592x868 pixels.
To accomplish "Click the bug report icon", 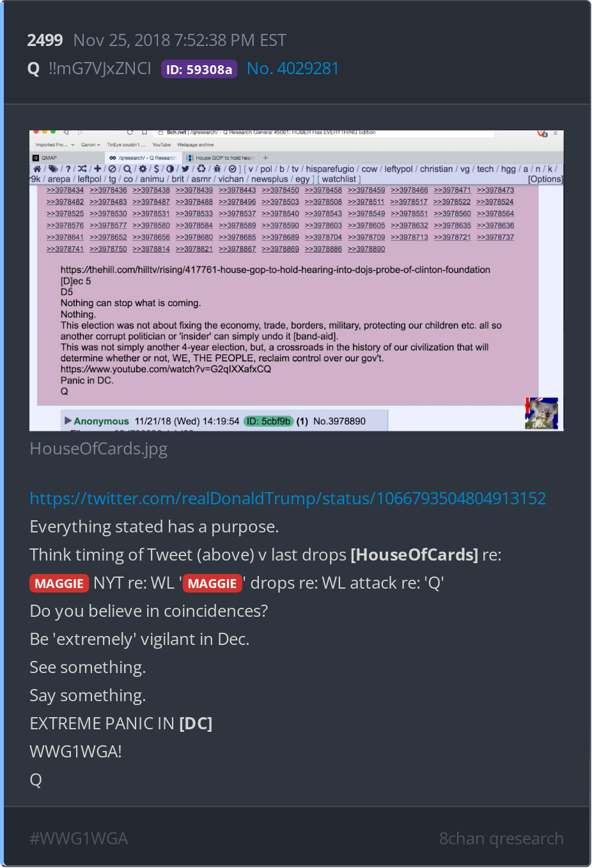I will [x=217, y=169].
